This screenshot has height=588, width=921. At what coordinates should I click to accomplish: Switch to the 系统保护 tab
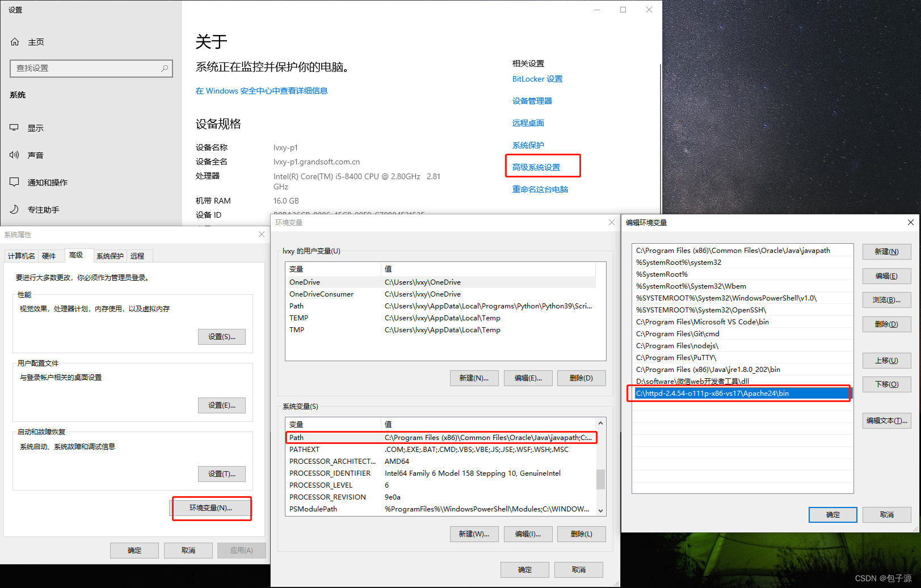(x=110, y=256)
